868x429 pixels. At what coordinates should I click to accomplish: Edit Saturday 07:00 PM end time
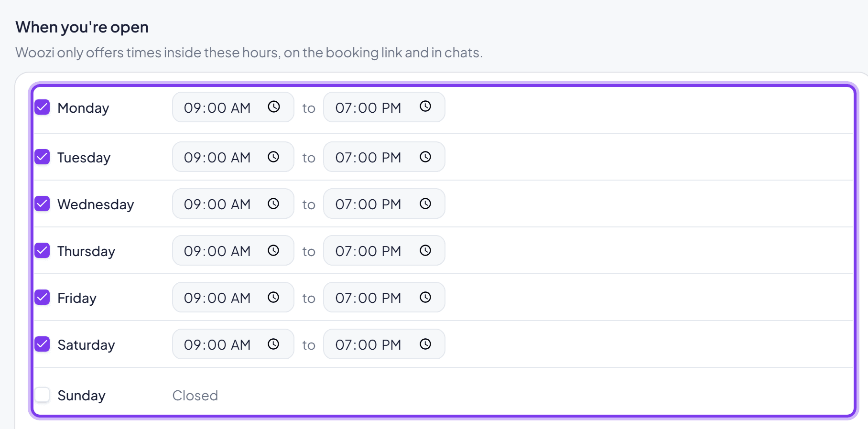(x=384, y=344)
